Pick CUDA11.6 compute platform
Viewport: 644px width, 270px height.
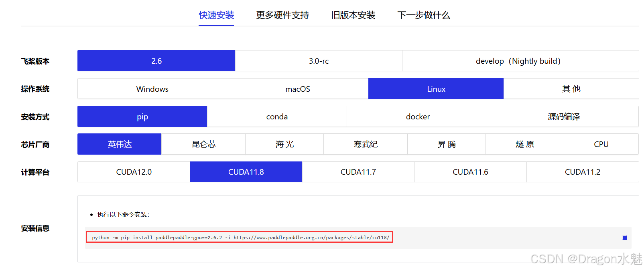[x=470, y=172]
